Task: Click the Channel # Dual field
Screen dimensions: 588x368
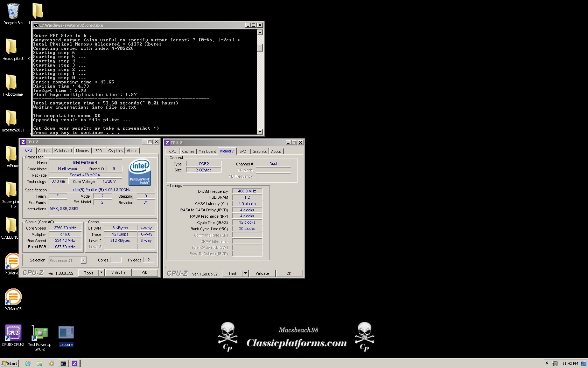Action: [x=273, y=164]
